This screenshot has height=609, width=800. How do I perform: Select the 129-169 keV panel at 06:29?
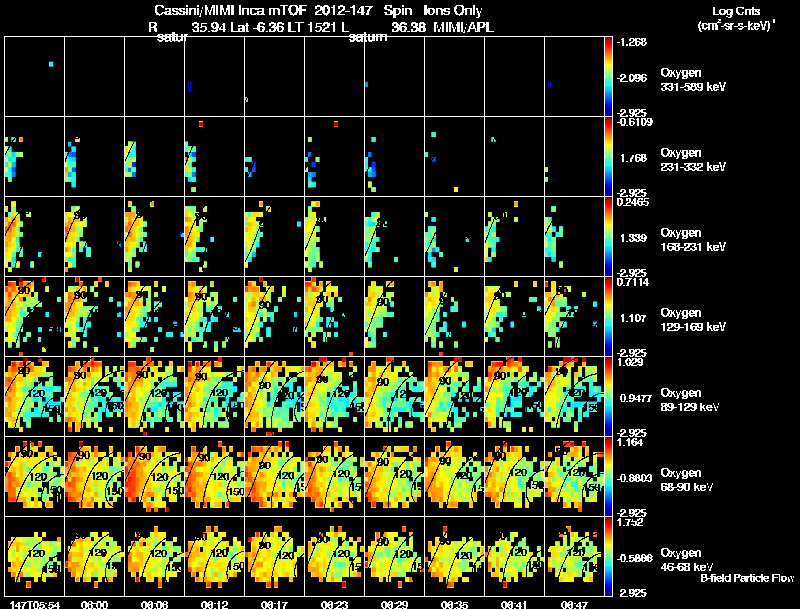point(394,316)
